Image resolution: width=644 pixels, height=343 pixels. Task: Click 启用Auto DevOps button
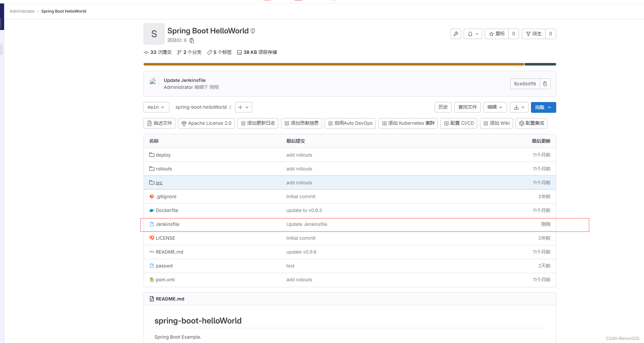coord(350,123)
